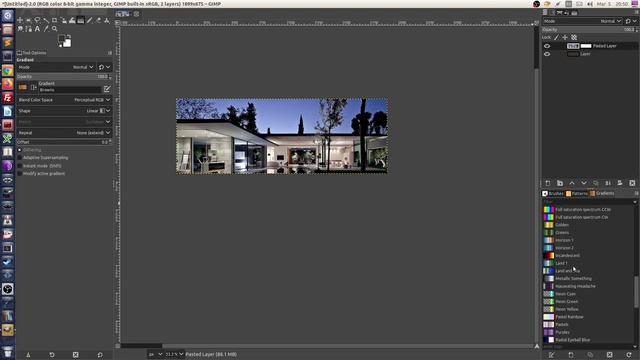Viewport: 640px width, 360px height.
Task: Open FileZilla from the Ubuntu dock
Action: tap(7, 98)
